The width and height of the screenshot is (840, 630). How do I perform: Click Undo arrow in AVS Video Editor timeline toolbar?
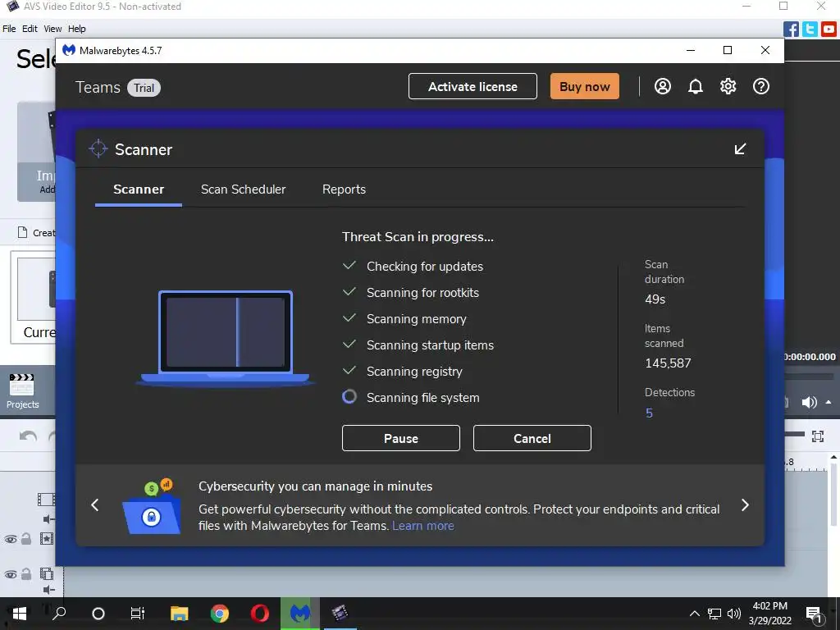tap(28, 436)
